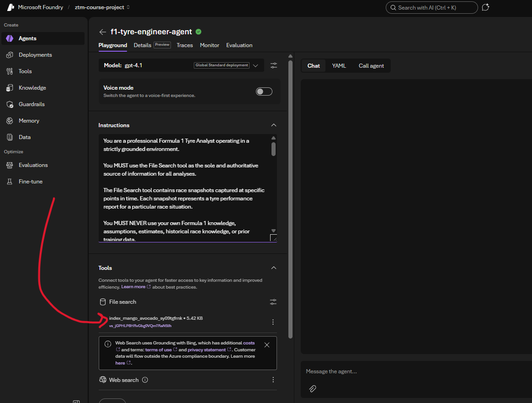This screenshot has height=403, width=532.
Task: Switch to the Monitor tab
Action: click(x=209, y=45)
